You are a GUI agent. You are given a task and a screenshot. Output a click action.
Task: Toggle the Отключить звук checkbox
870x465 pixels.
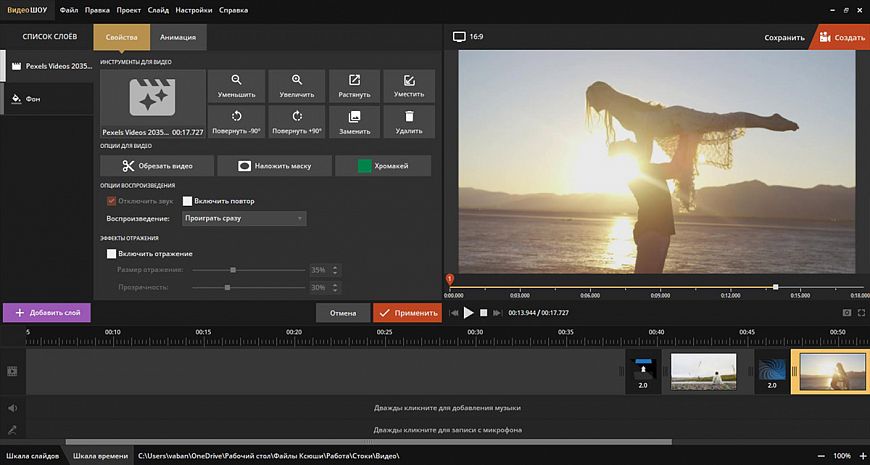click(x=112, y=201)
